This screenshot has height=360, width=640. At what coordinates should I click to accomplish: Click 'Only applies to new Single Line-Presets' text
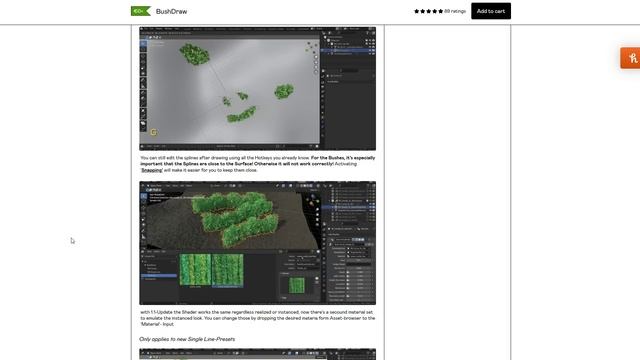point(187,339)
